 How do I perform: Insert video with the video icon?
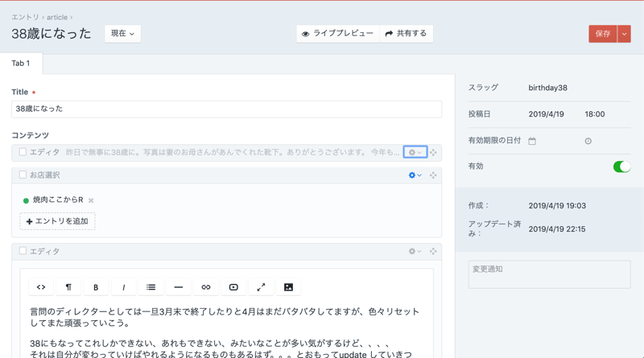tap(233, 287)
